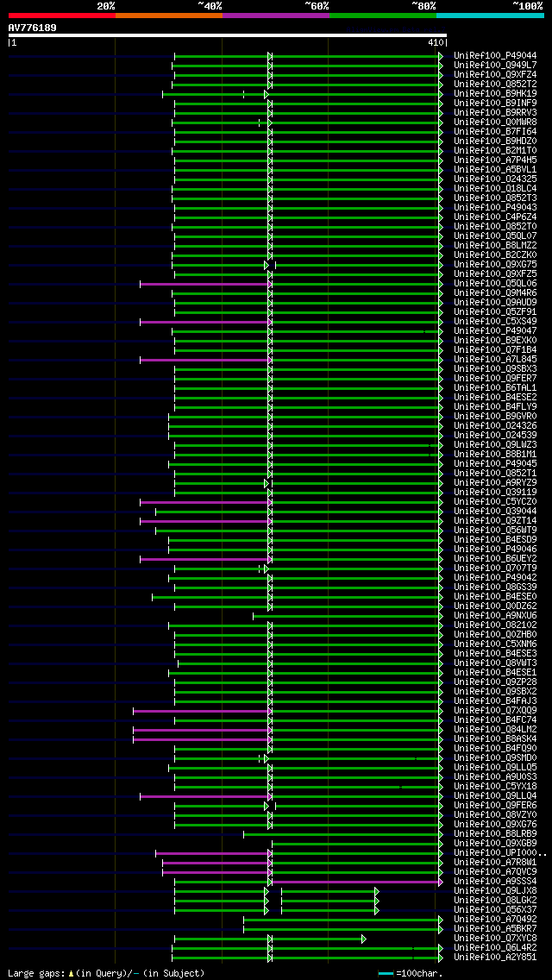Click the UniRef100_A9RYZ9 label
Screen dimensions: 552x980
coord(495,482)
